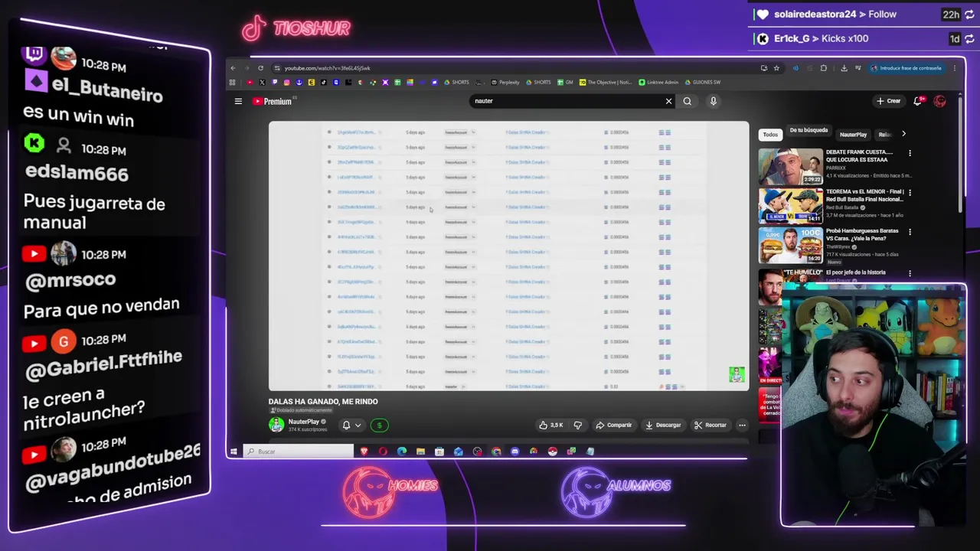Click the 'El peor jefe de la historia' title
Image resolution: width=980 pixels, height=551 pixels.
(855, 272)
